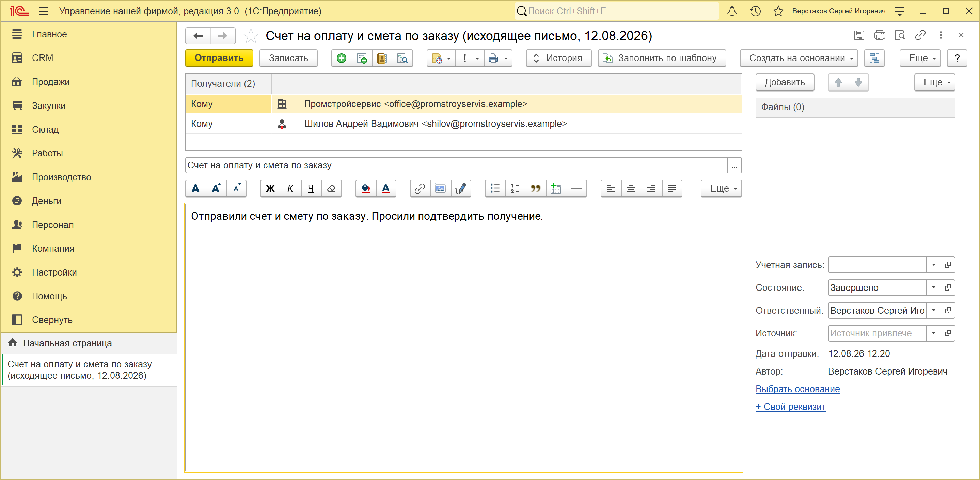
Task: Focus the Поиск search field
Action: coord(617,11)
